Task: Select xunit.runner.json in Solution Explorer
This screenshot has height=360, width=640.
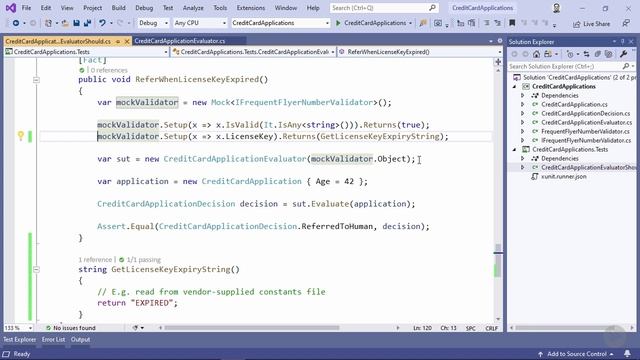Action: [563, 176]
